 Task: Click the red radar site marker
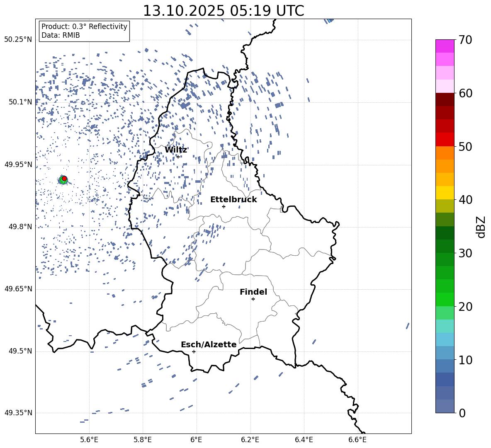(x=64, y=179)
